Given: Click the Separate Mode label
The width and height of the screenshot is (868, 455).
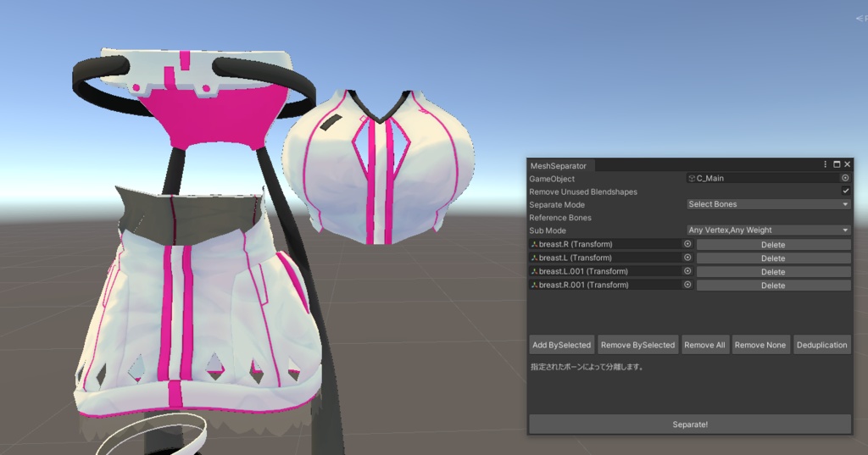Looking at the screenshot, I should click(557, 205).
